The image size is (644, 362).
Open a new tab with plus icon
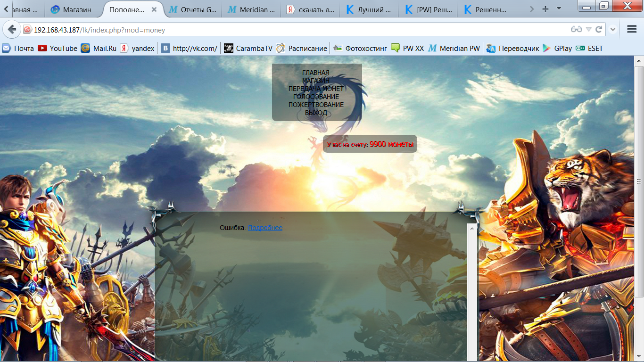coord(545,9)
